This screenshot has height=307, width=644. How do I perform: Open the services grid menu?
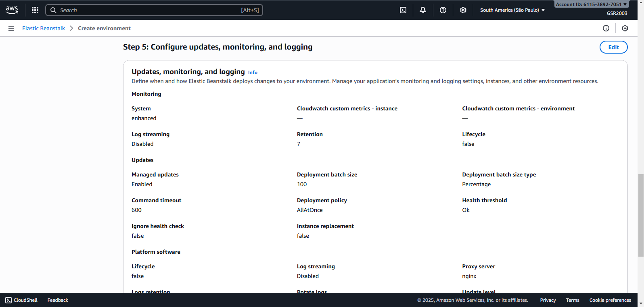[x=35, y=10]
